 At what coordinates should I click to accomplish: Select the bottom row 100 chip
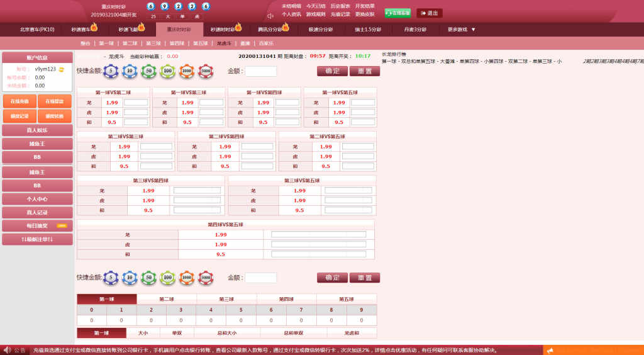tap(167, 278)
